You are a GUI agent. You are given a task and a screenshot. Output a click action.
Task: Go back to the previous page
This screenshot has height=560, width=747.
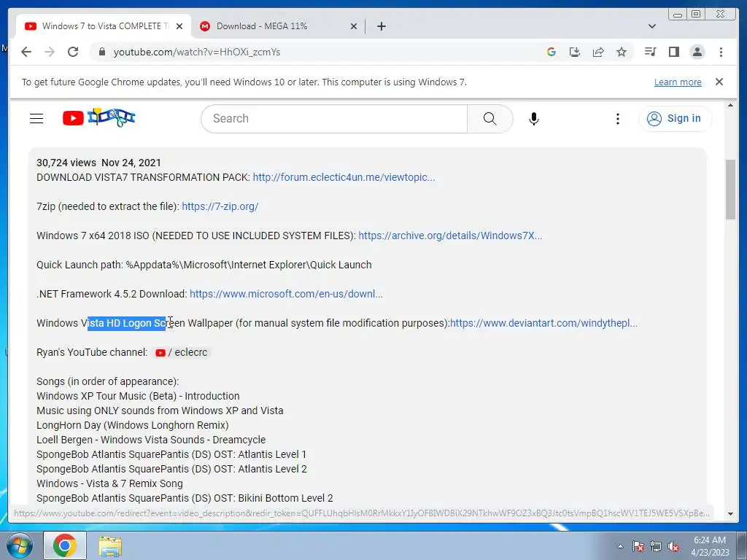(x=26, y=52)
